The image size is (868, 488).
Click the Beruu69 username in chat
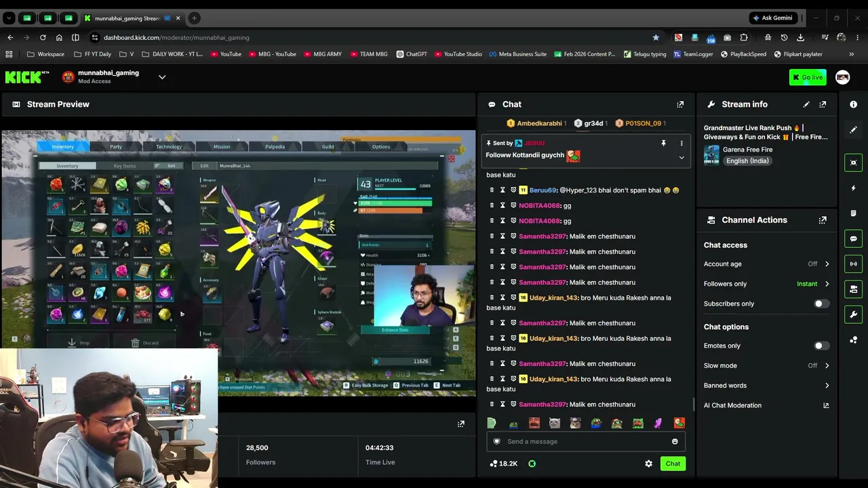542,190
